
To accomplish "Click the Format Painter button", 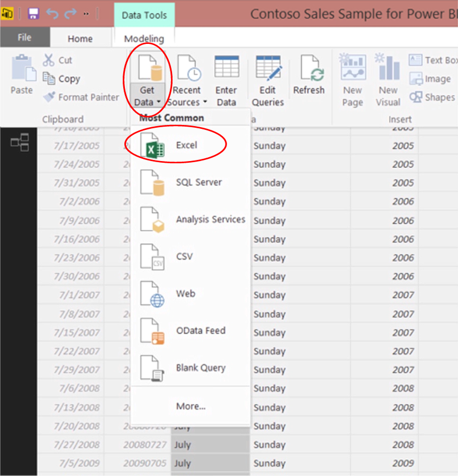I will coord(82,97).
